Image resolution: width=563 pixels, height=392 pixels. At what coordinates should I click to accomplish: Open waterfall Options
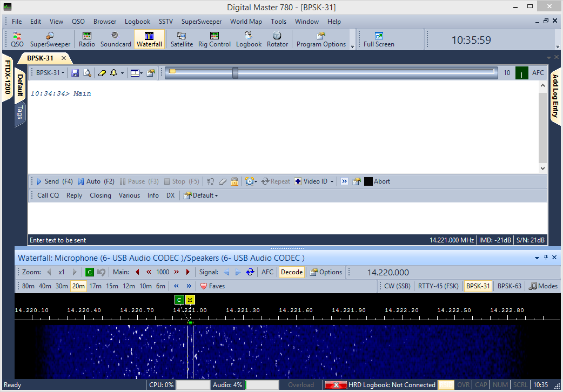coord(326,272)
